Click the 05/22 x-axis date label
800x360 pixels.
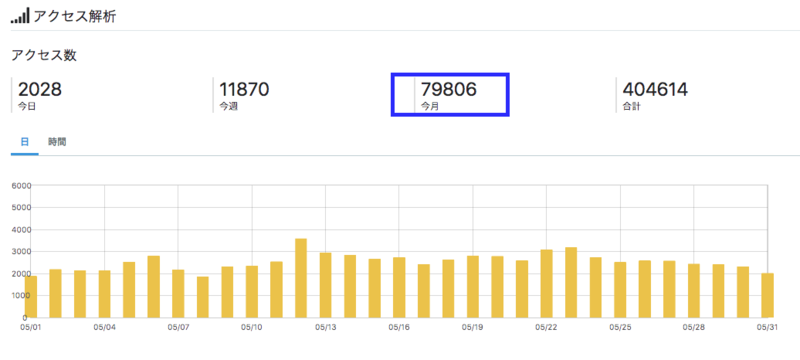point(546,328)
